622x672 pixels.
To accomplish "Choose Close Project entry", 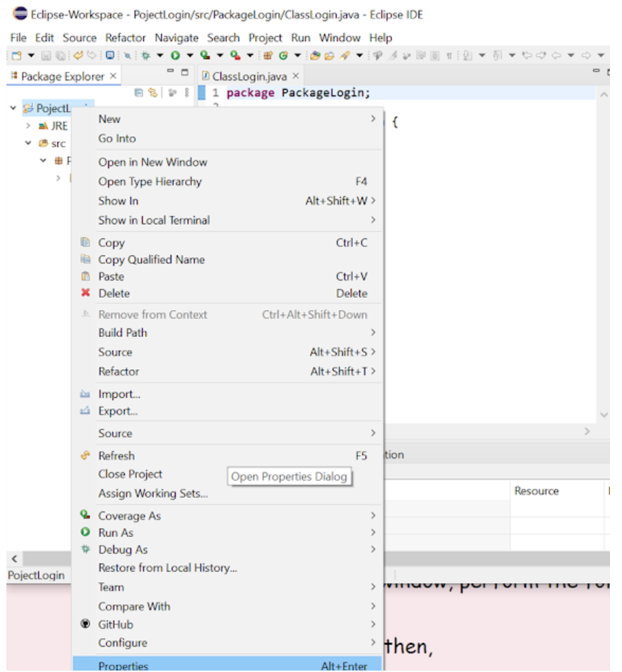I will pos(227,474).
